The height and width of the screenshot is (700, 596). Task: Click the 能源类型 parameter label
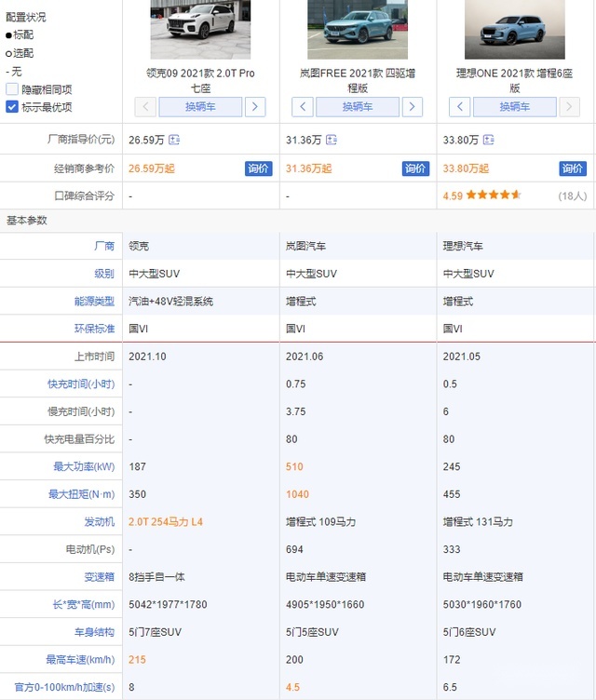94,301
